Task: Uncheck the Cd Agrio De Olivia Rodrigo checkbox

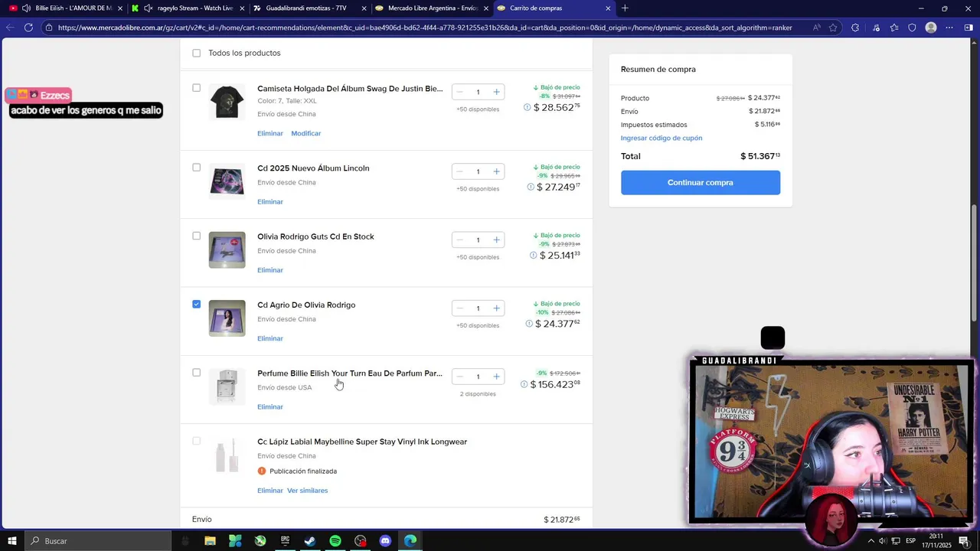Action: tap(197, 305)
